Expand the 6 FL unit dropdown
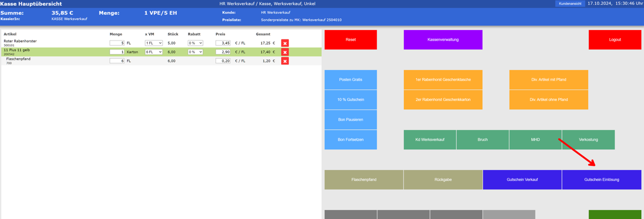644x219 pixels. coord(153,52)
